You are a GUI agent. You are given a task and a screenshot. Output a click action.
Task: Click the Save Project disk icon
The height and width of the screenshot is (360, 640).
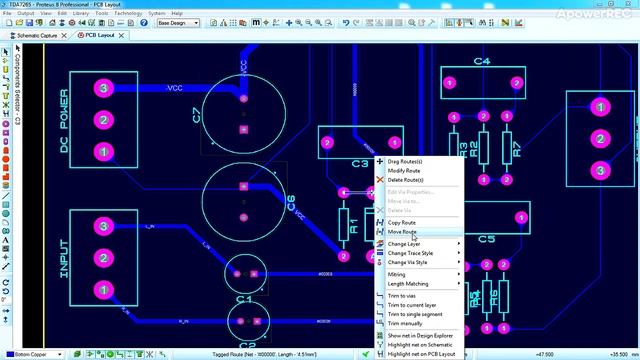pos(29,23)
